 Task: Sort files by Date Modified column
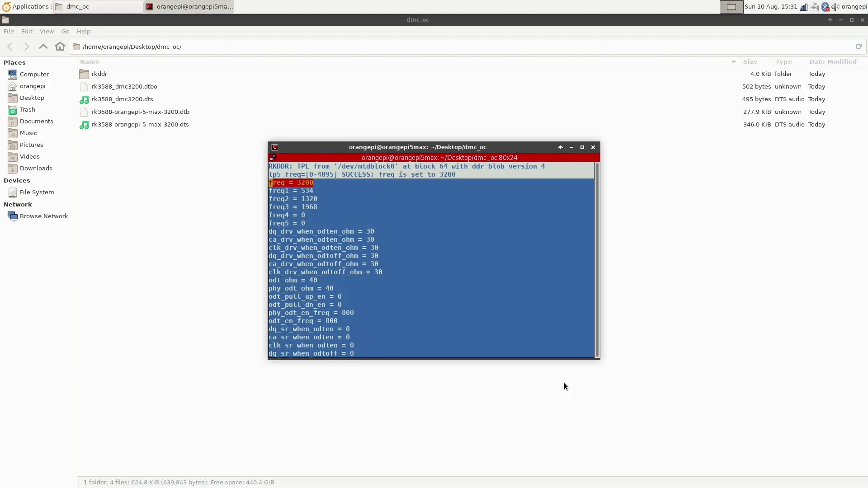coord(832,62)
